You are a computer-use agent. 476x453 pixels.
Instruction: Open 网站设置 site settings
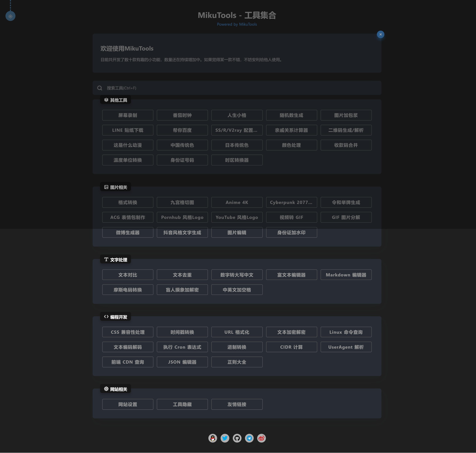click(128, 404)
